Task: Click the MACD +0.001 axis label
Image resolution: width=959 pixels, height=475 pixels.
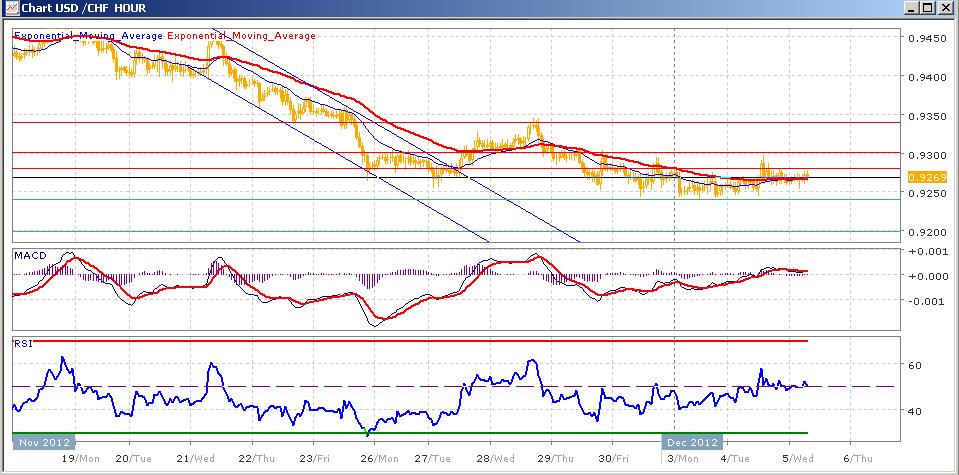Action: [x=924, y=250]
